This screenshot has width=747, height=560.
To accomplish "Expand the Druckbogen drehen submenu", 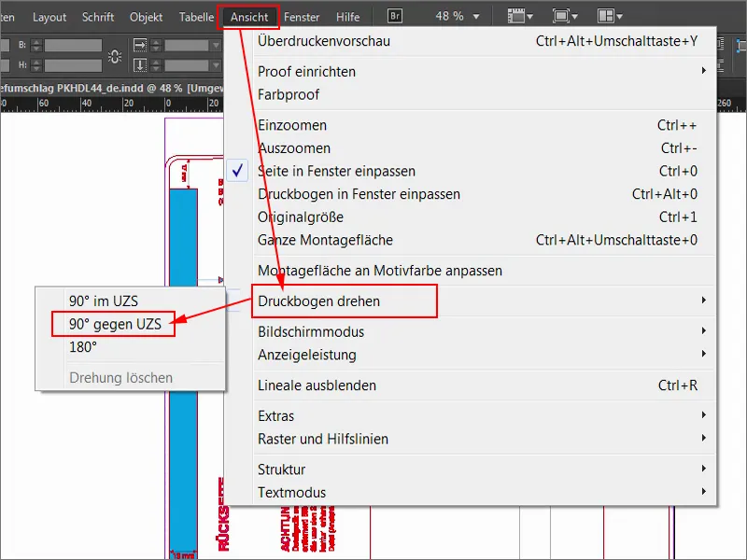I will tap(477, 301).
